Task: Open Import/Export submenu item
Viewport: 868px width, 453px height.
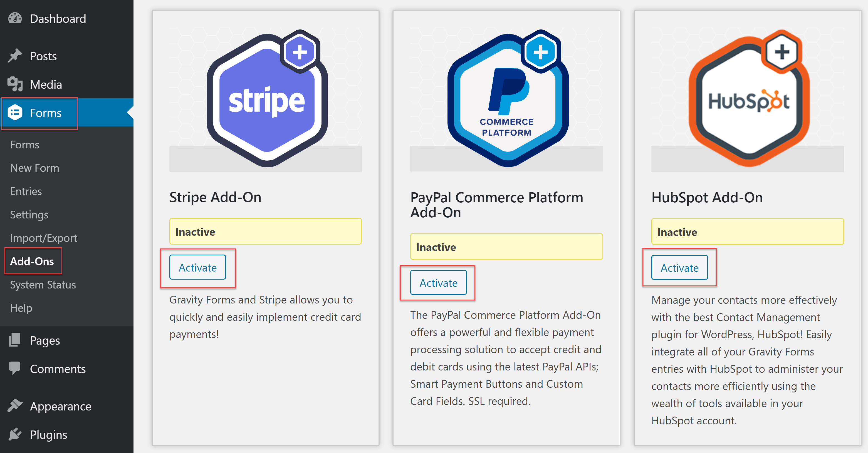Action: pyautogui.click(x=44, y=238)
